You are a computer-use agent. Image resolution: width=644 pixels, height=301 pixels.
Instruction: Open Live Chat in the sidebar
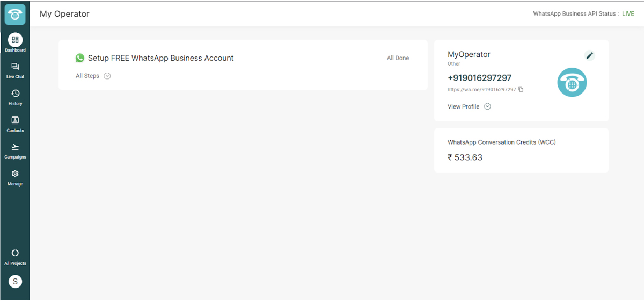coord(15,69)
